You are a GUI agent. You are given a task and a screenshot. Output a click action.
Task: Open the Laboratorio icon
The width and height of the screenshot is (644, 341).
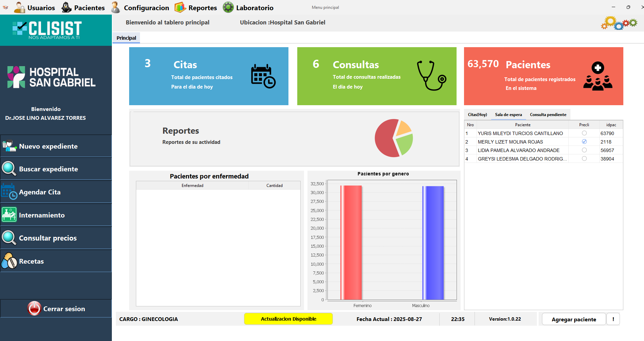[x=228, y=7]
